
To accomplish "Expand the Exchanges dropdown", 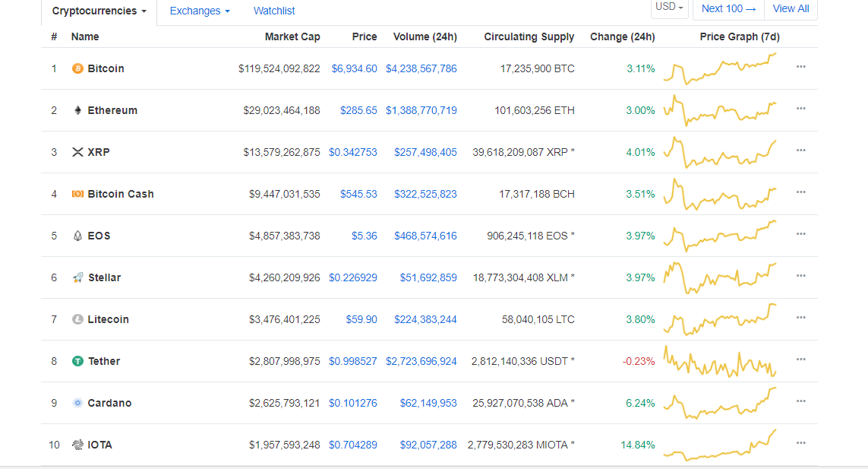I will click(199, 11).
